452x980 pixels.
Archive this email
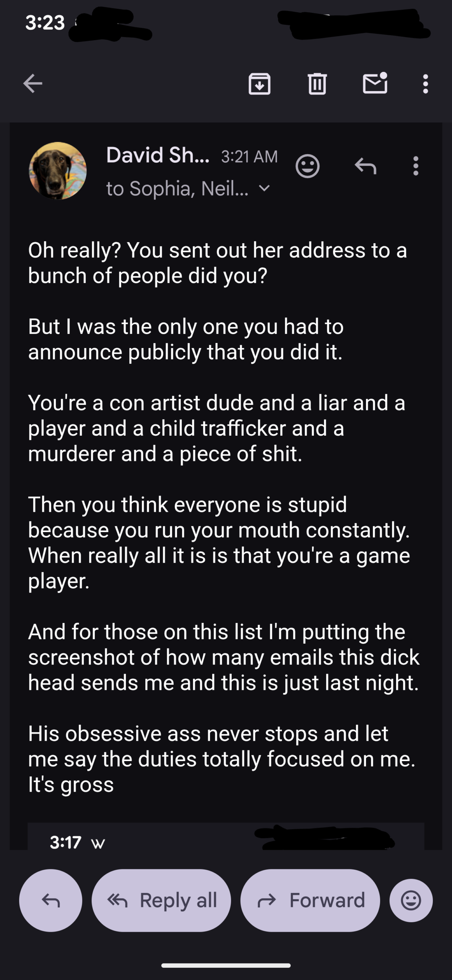(259, 83)
